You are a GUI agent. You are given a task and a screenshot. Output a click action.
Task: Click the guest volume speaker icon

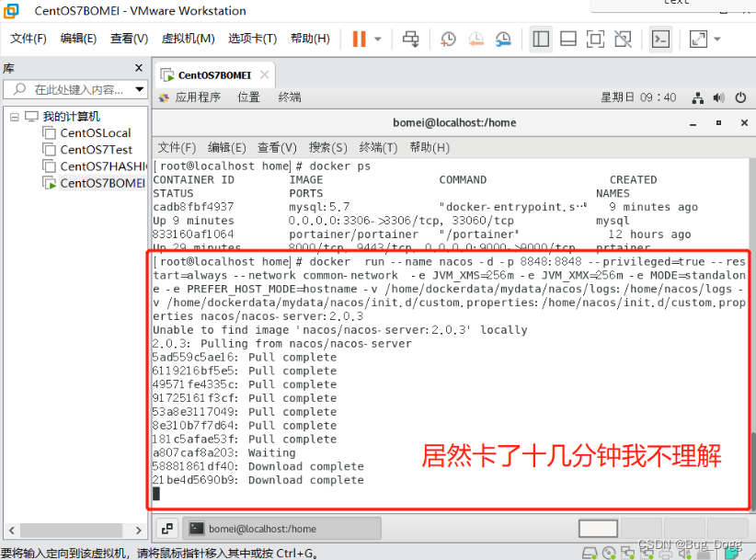coord(719,97)
